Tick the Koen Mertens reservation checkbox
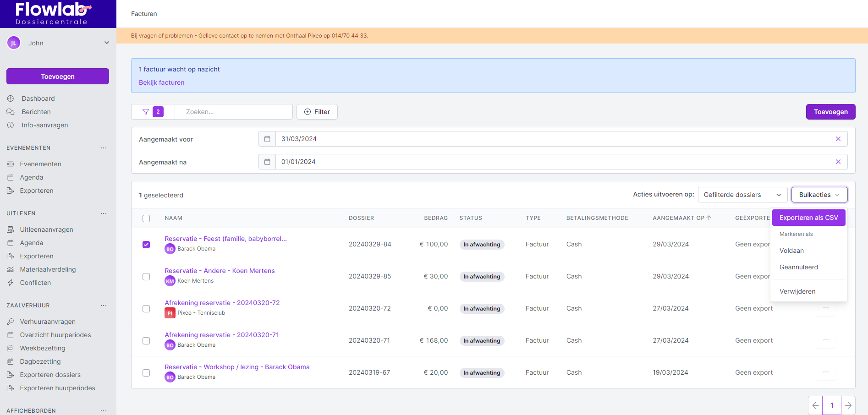868x415 pixels. pos(146,277)
